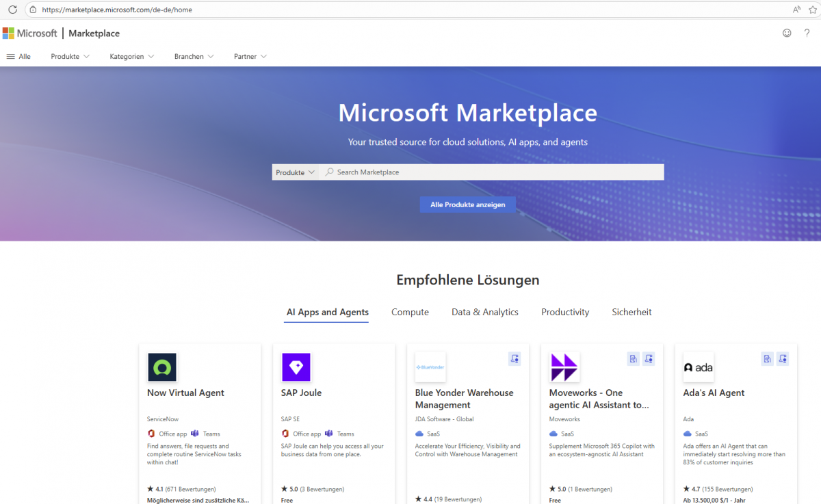Expand the Produkte navigation dropdown
The height and width of the screenshot is (504, 821).
[x=70, y=57]
